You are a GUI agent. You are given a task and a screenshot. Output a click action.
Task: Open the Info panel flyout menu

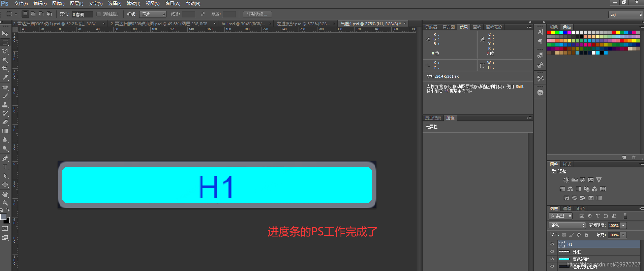[529, 27]
